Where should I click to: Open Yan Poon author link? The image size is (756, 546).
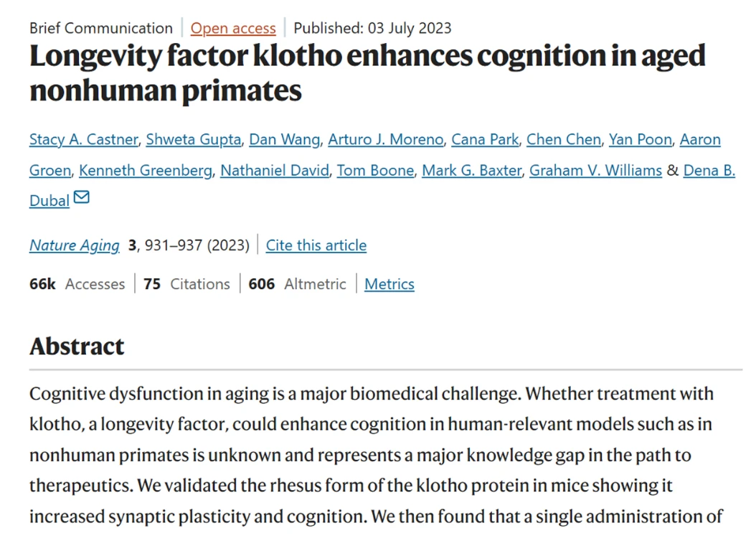[641, 139]
